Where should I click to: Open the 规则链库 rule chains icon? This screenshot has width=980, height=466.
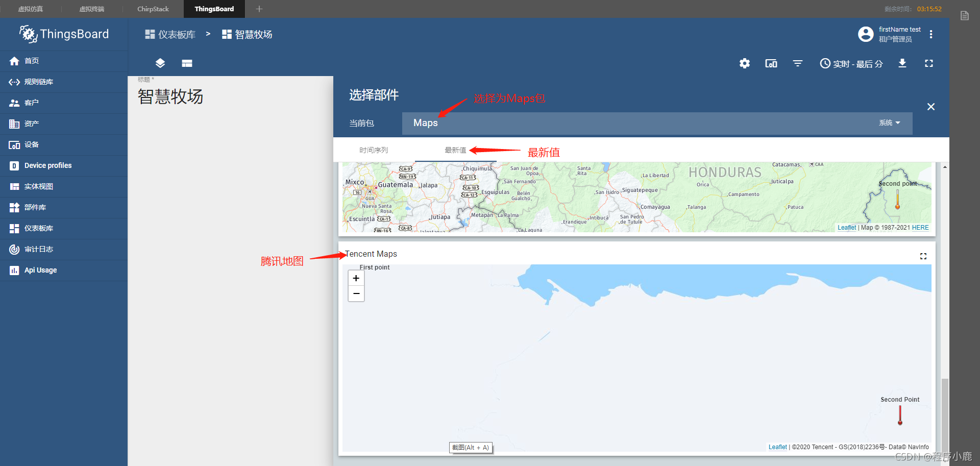click(14, 82)
